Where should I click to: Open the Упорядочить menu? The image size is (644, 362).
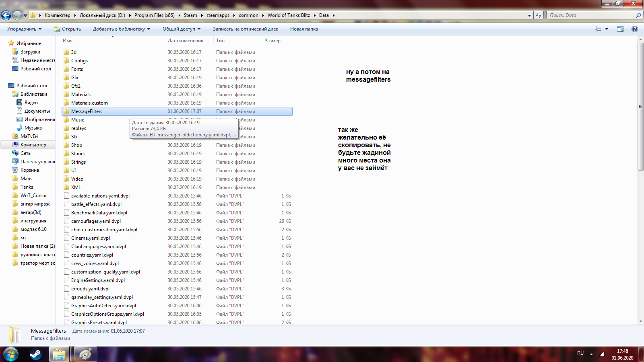tap(25, 29)
